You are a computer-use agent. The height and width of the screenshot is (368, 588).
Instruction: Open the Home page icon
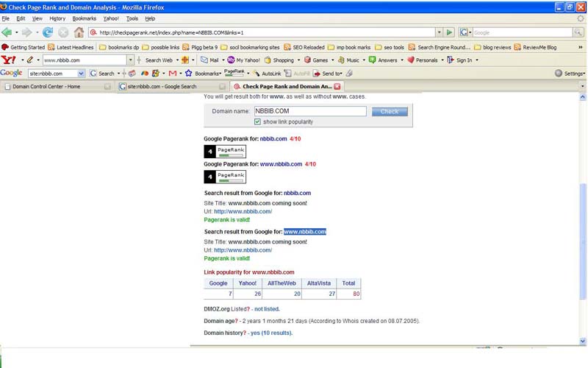[x=79, y=32]
